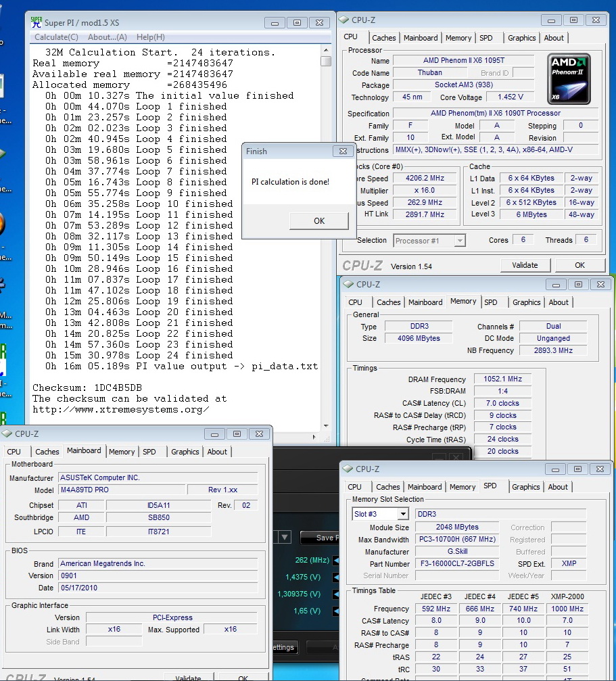616x681 pixels.
Task: Click the Super PI vertical scrollbar thumb
Action: point(326,61)
